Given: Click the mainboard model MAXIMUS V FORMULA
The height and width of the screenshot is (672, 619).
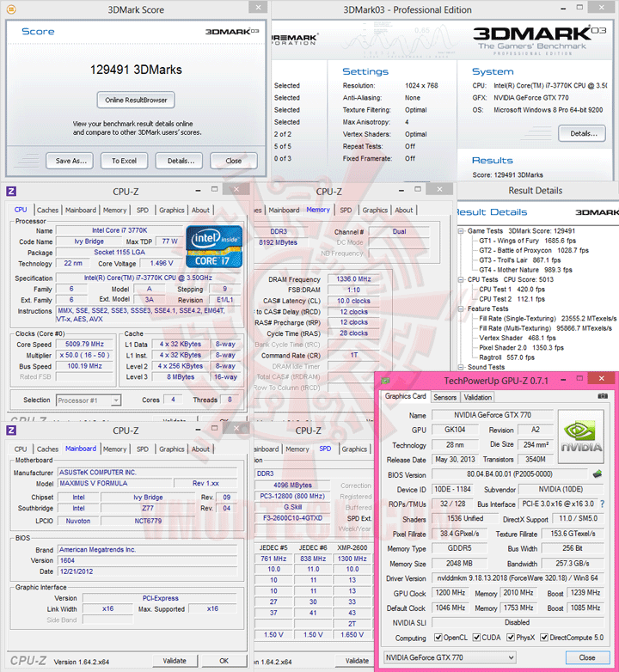Looking at the screenshot, I should click(116, 483).
